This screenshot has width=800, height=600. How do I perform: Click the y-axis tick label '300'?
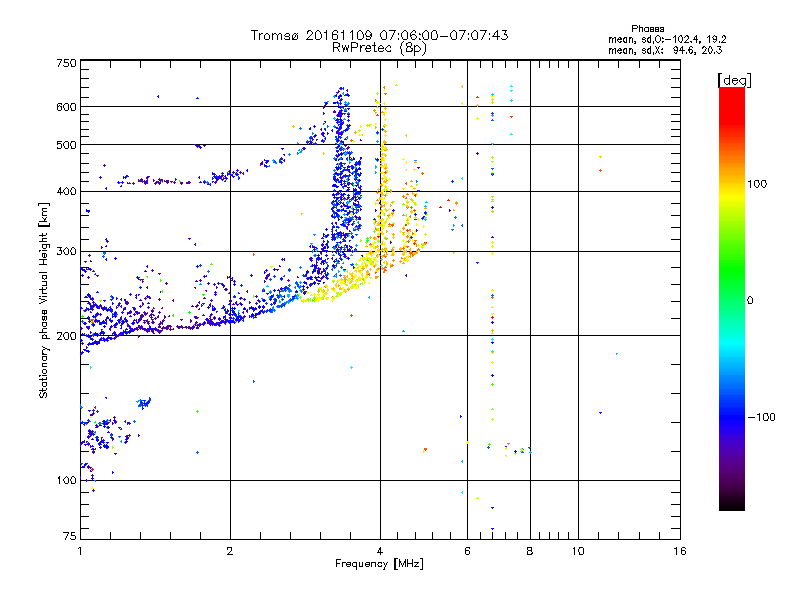pos(66,252)
